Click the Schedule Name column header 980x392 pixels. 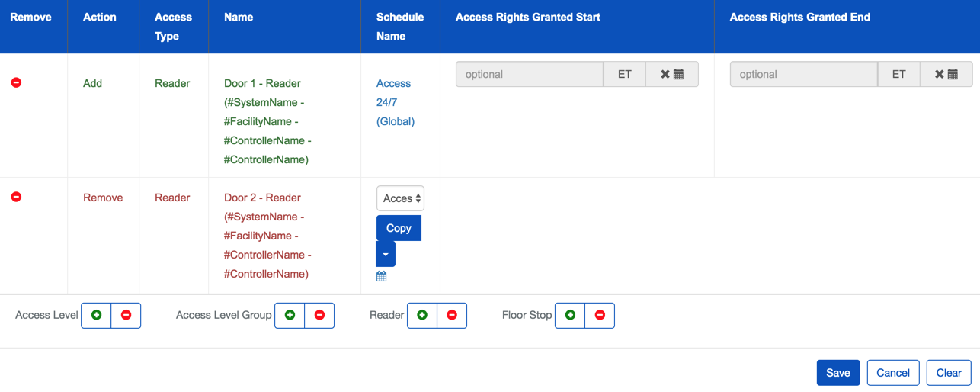coord(400,27)
